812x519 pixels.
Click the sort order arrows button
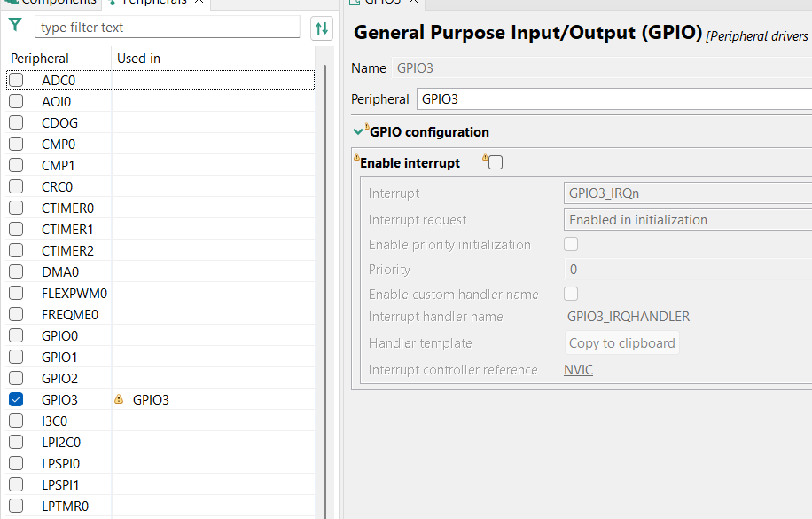(322, 28)
